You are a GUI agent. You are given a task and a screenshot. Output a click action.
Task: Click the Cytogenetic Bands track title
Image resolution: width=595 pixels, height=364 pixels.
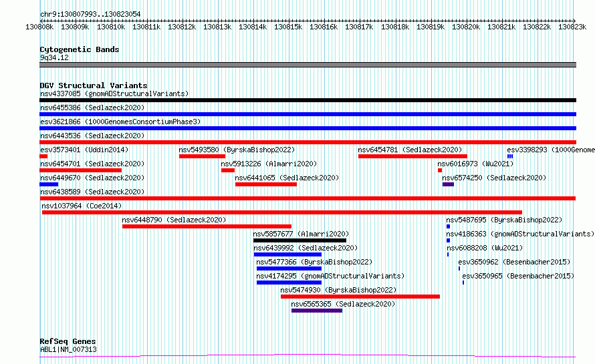click(80, 49)
